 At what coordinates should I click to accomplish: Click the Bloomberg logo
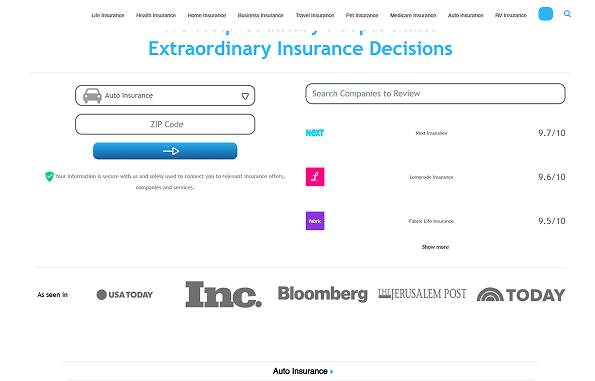323,294
